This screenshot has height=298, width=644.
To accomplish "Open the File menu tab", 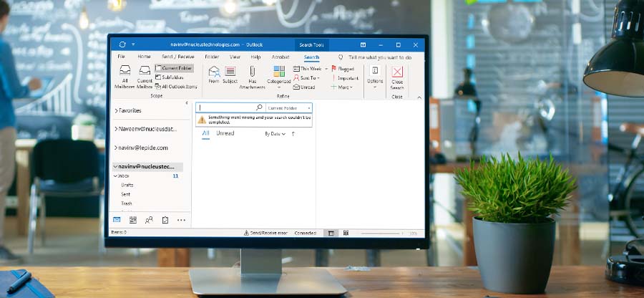I will (121, 57).
